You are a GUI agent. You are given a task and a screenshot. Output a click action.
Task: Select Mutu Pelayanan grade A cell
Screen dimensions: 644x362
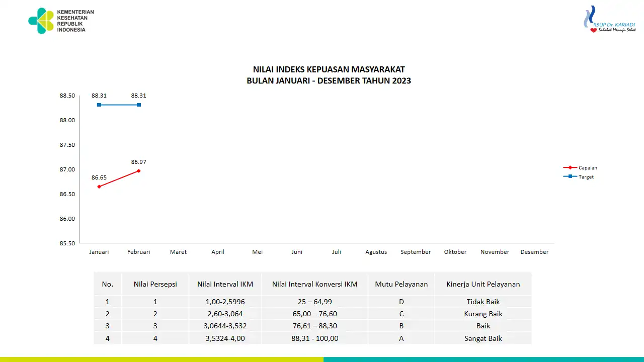[x=401, y=338]
